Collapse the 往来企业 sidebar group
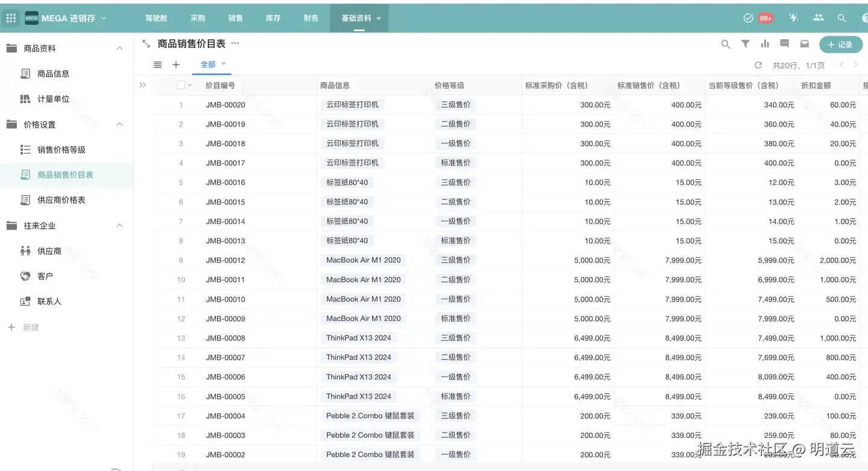Screen dimensions: 868x471 coord(119,225)
